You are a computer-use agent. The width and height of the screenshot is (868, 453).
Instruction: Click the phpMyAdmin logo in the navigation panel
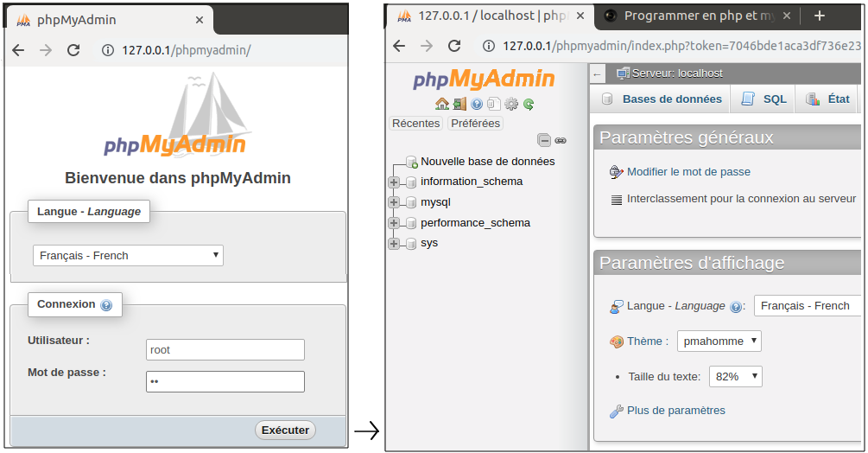click(484, 80)
